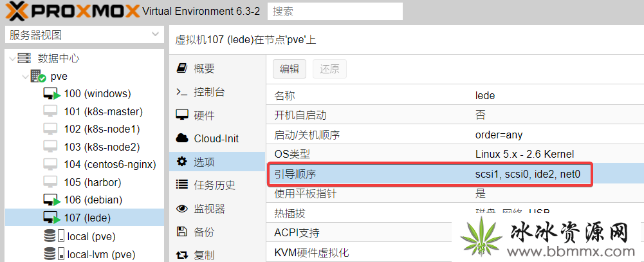Select the 选项 gear icon
Screen dimensions: 644x262
pos(182,162)
